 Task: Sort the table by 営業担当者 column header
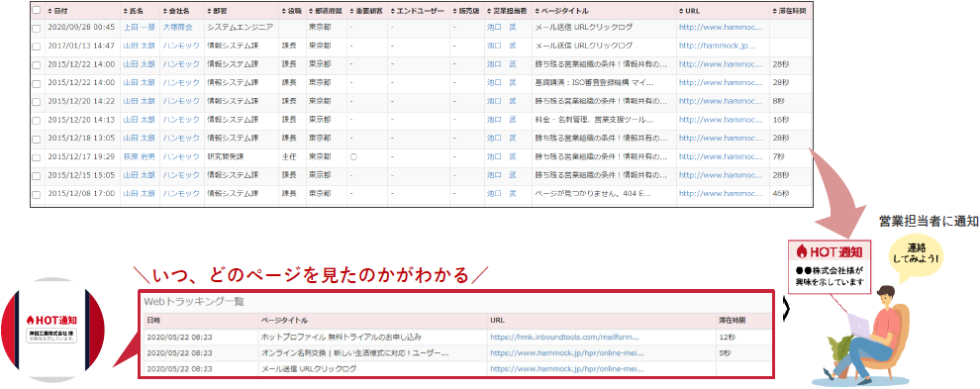click(x=507, y=11)
